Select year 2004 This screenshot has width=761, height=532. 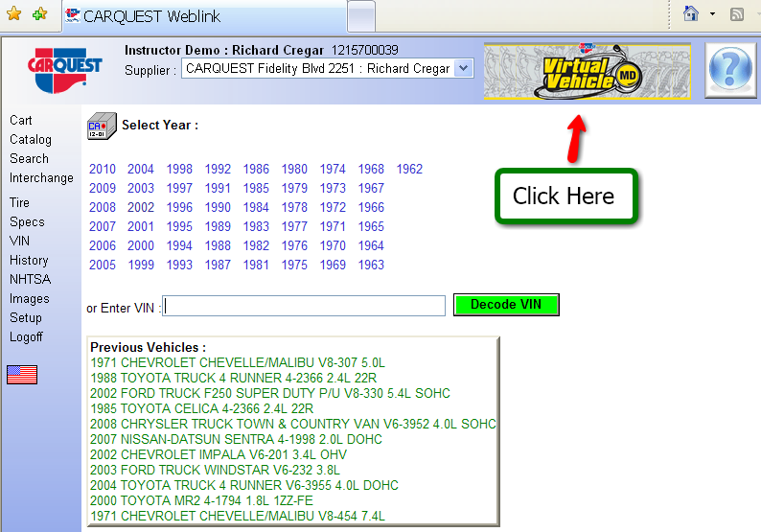coord(141,169)
